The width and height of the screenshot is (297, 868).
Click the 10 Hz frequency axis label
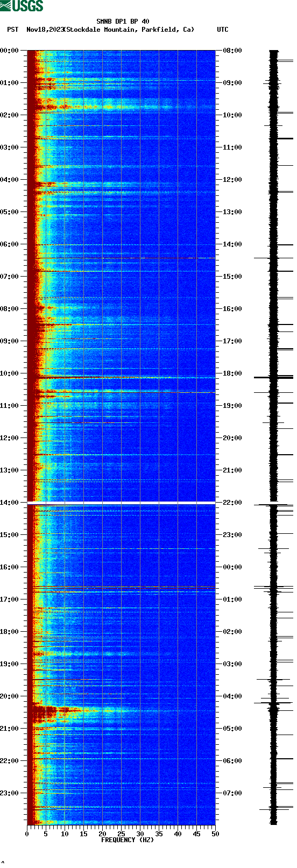(x=65, y=834)
